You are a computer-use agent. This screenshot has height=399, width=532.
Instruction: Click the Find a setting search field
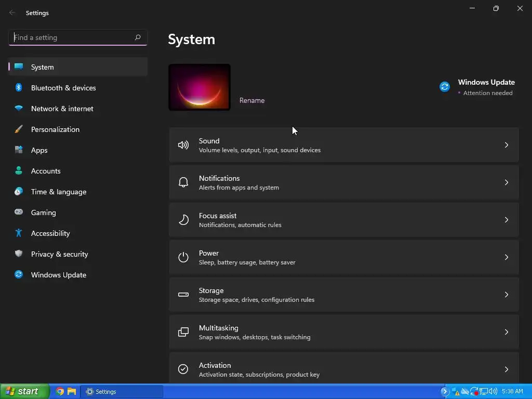pos(78,37)
